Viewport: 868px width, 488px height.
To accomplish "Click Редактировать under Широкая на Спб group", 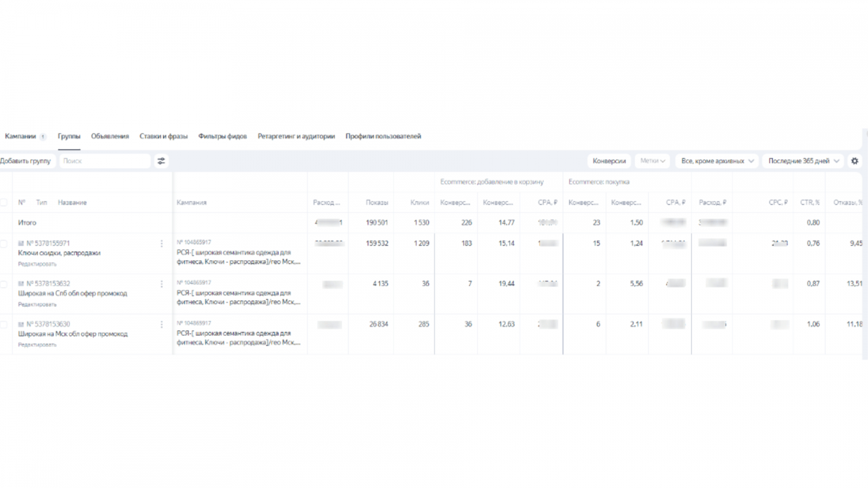I will [x=37, y=305].
